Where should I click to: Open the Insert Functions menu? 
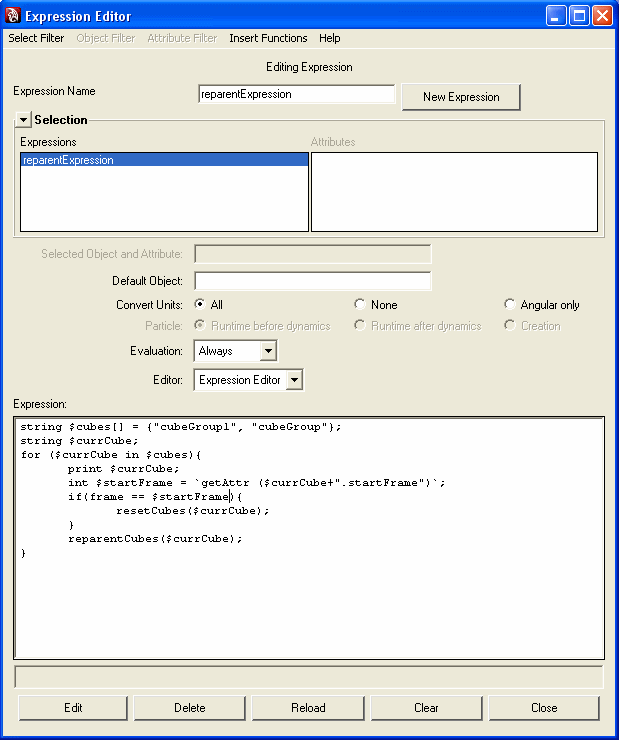tap(268, 38)
